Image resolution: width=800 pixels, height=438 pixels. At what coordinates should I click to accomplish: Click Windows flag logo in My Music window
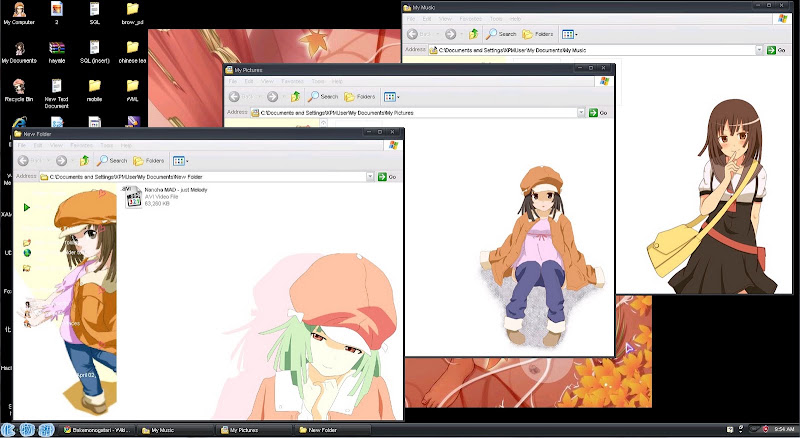point(783,19)
